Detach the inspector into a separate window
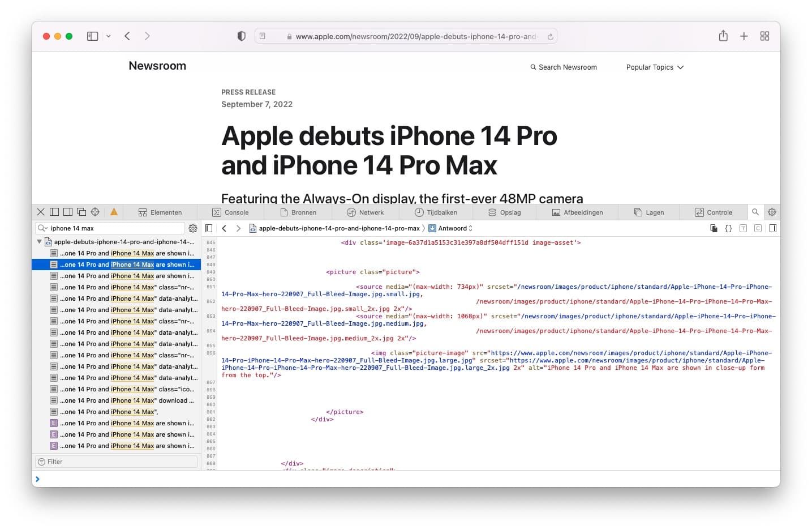 (81, 212)
